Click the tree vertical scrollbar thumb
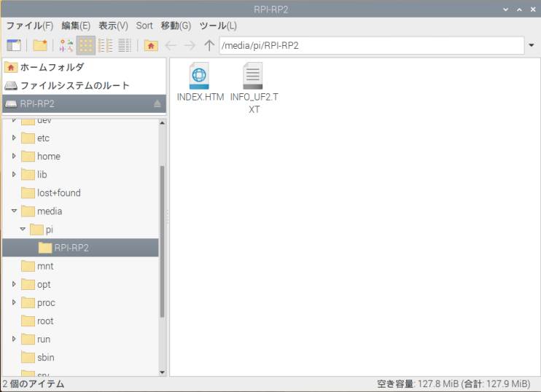 pos(162,241)
